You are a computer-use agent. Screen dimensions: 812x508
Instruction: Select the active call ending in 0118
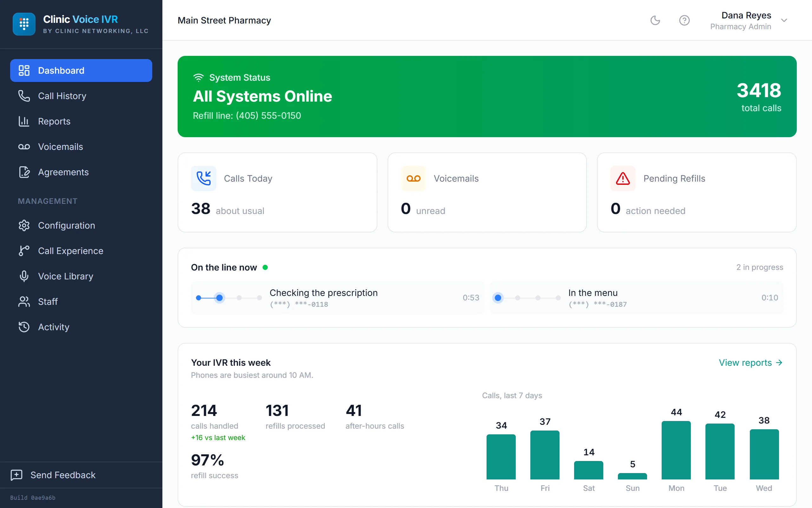click(x=337, y=298)
